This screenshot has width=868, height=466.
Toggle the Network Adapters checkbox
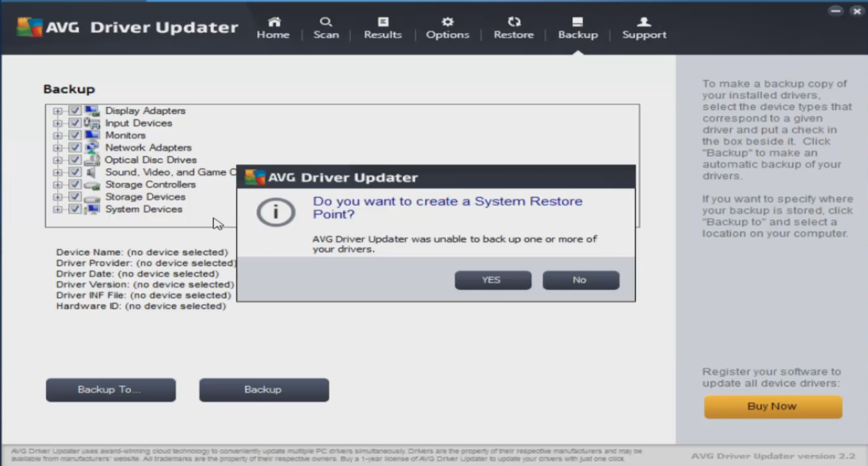[75, 148]
